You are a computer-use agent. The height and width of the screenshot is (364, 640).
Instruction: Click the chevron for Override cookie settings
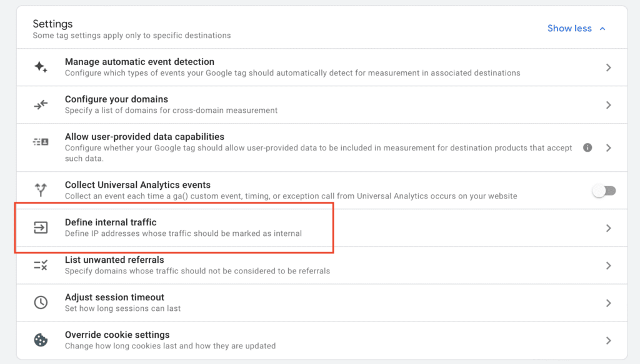pos(608,340)
